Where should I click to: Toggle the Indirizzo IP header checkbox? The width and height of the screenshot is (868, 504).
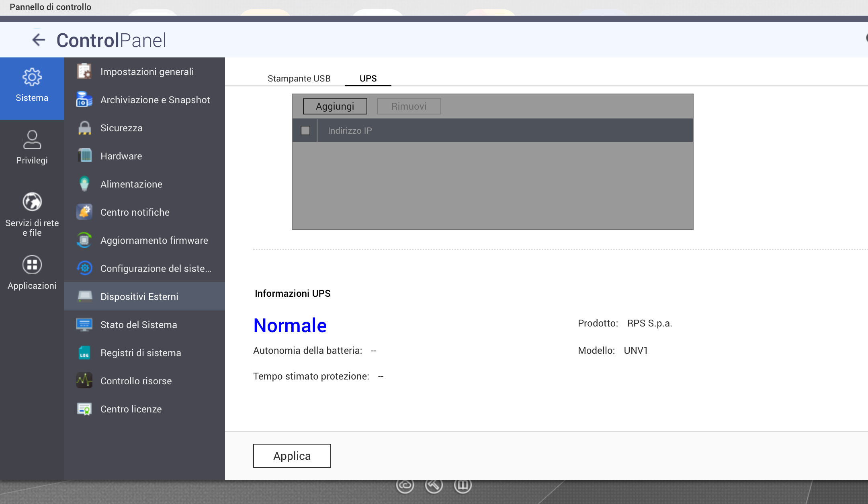point(305,131)
